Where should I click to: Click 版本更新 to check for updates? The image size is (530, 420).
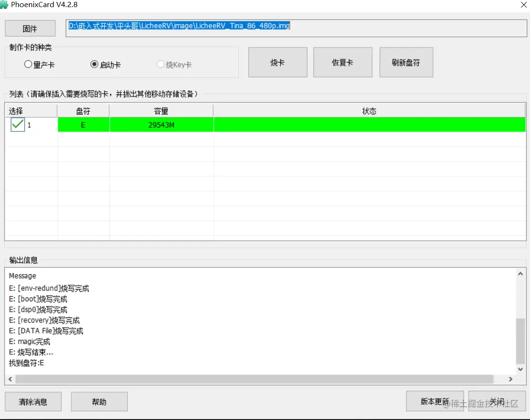[x=434, y=401]
